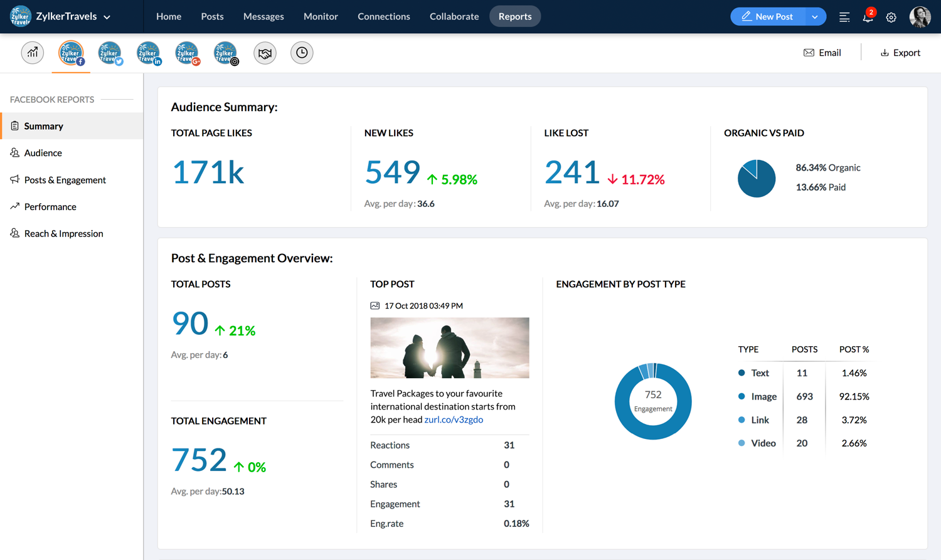Select the Google ZylkerTravels channel icon
The width and height of the screenshot is (941, 560).
(x=187, y=53)
